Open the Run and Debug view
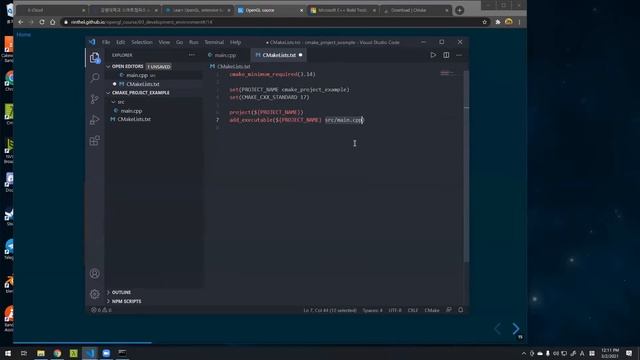Screen dimensions: 640x360 click(95, 120)
